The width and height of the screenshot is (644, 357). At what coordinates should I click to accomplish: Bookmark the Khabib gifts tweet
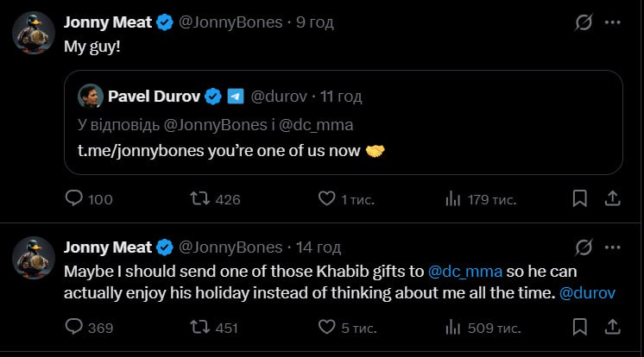coord(581,328)
